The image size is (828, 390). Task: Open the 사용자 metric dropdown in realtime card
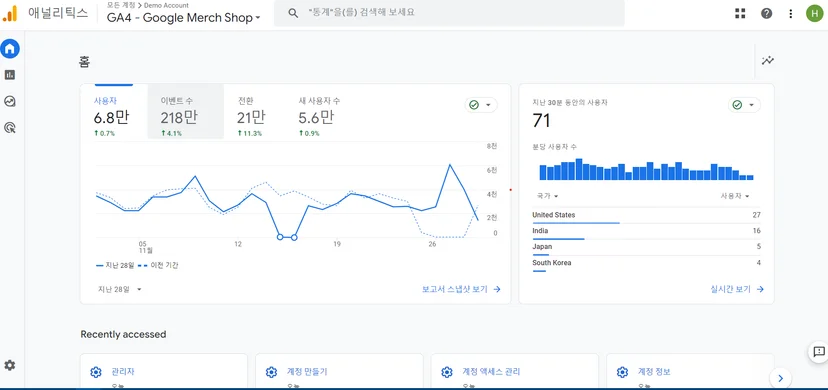tap(735, 196)
